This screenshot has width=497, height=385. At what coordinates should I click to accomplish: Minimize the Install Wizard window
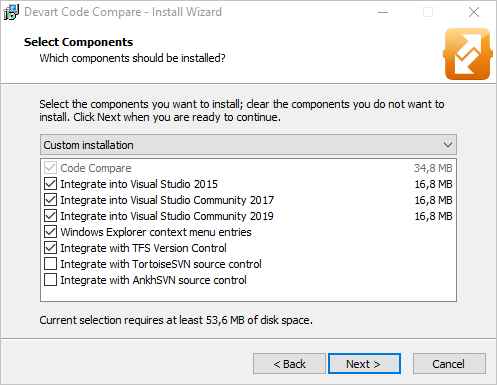[383, 12]
